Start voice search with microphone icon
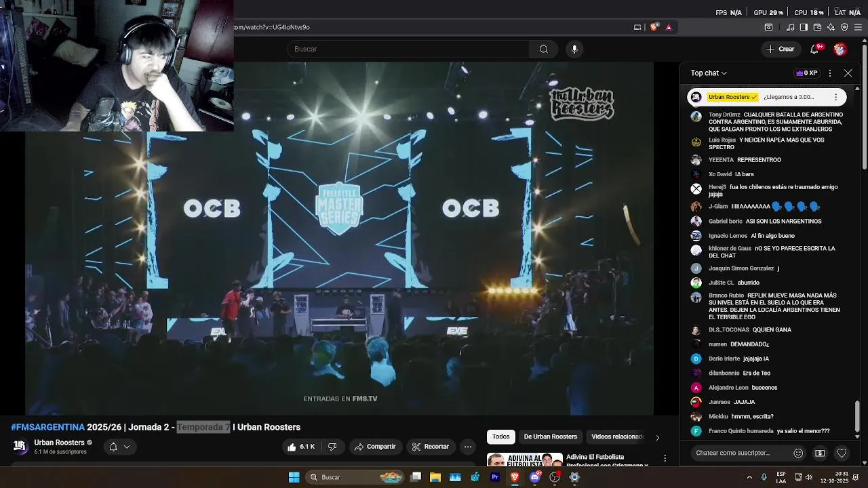 click(x=574, y=49)
